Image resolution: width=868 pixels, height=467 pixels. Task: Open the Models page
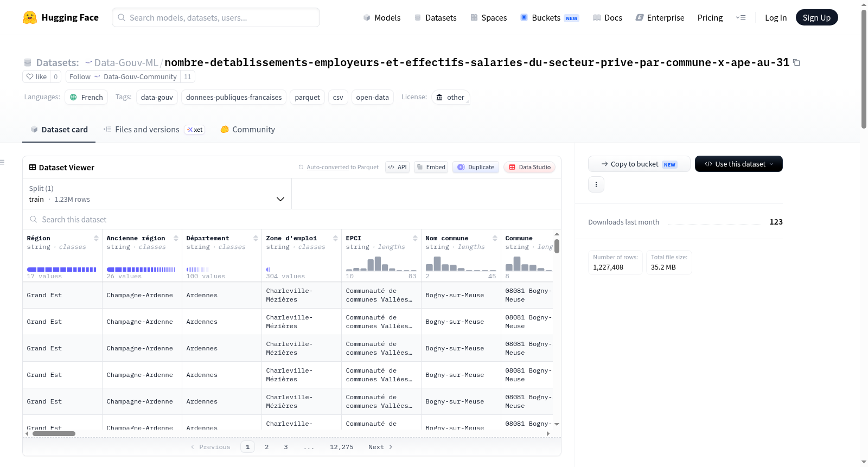point(382,17)
